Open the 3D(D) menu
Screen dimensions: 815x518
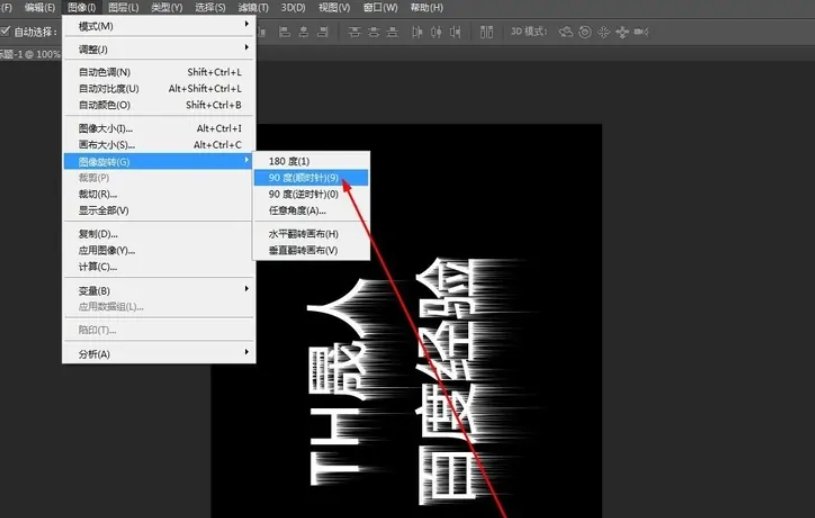coord(293,8)
